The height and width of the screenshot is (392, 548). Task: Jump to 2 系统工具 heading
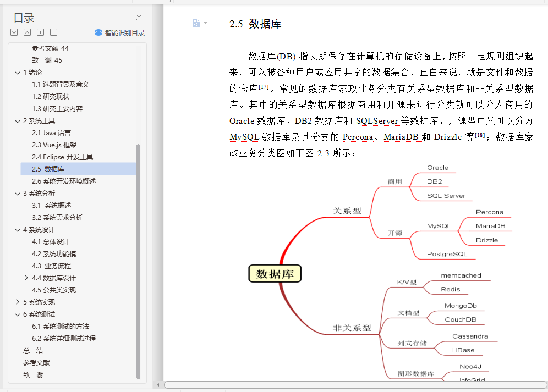point(39,121)
